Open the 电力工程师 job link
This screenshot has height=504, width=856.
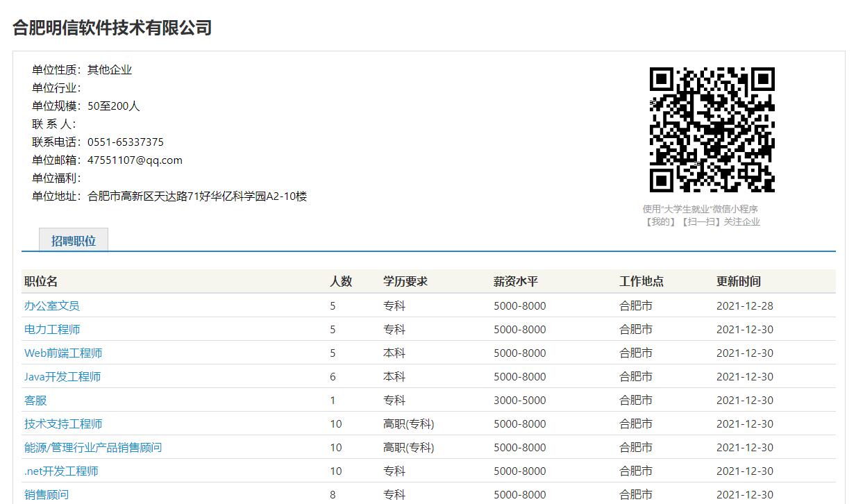[x=52, y=329]
